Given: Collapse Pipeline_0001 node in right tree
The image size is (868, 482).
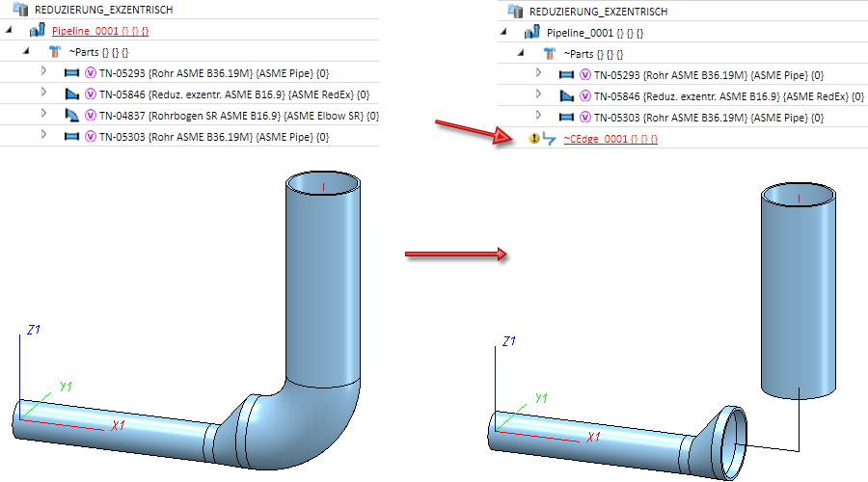Looking at the screenshot, I should pos(503,32).
